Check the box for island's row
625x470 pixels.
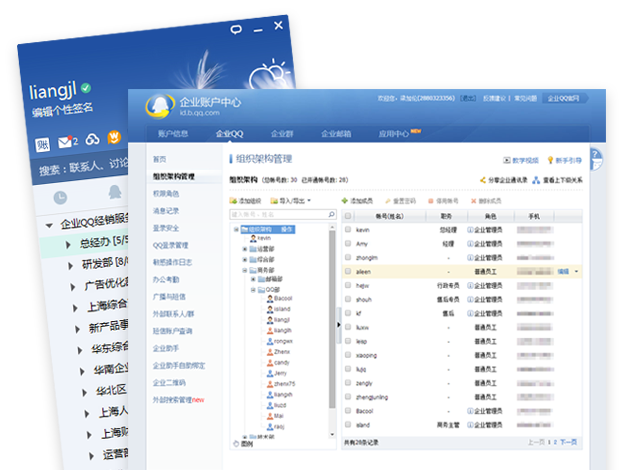click(x=348, y=425)
